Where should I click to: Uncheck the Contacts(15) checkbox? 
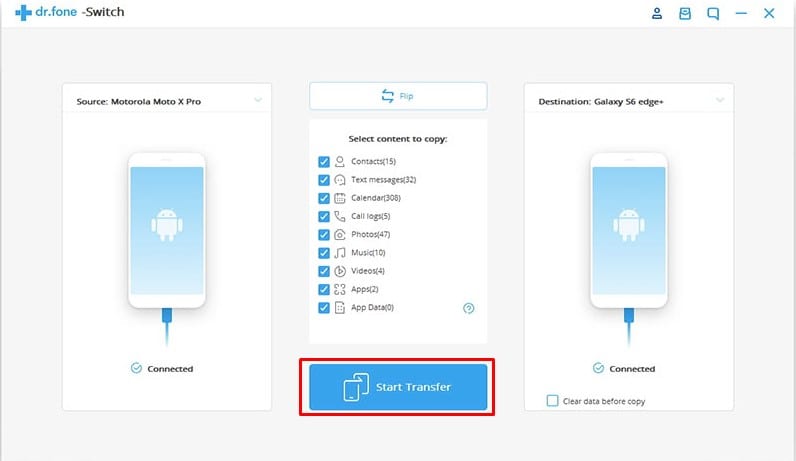coord(323,161)
